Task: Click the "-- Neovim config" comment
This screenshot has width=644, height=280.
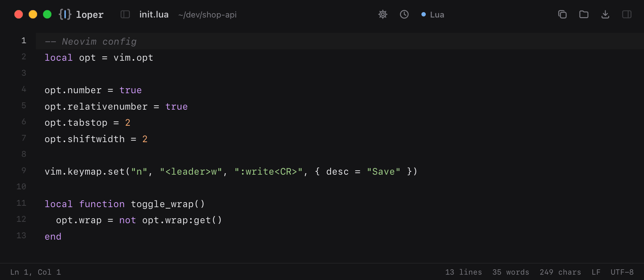Action: (91, 41)
